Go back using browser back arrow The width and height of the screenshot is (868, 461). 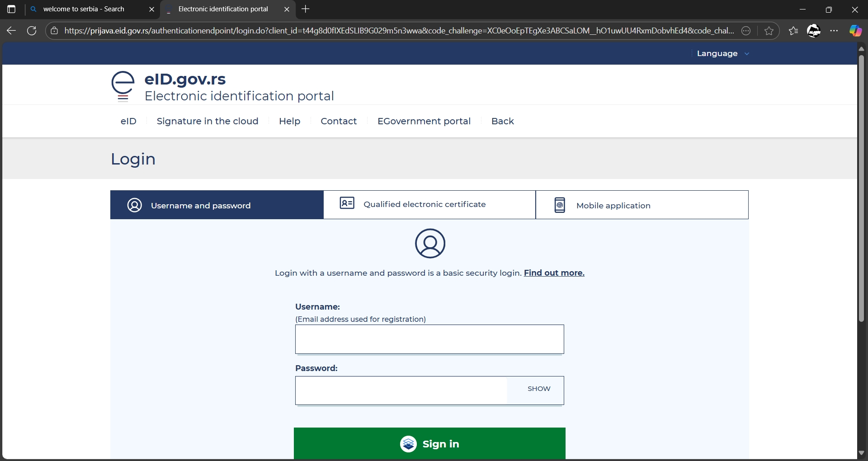[x=11, y=31]
